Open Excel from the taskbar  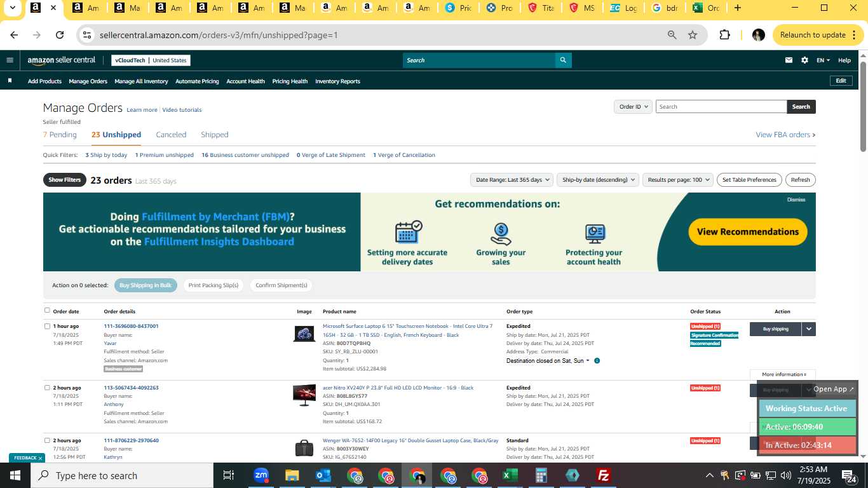click(x=510, y=475)
